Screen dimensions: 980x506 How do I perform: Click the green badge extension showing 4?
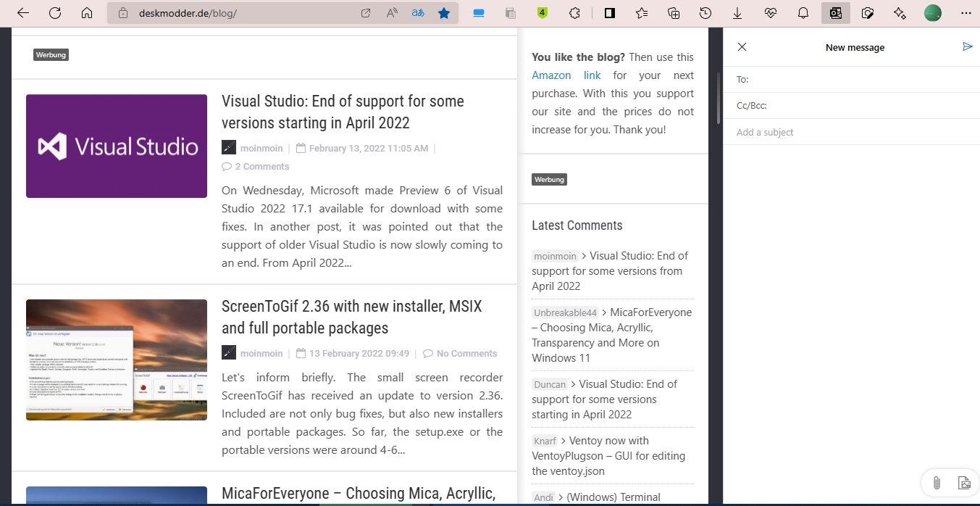pos(543,13)
